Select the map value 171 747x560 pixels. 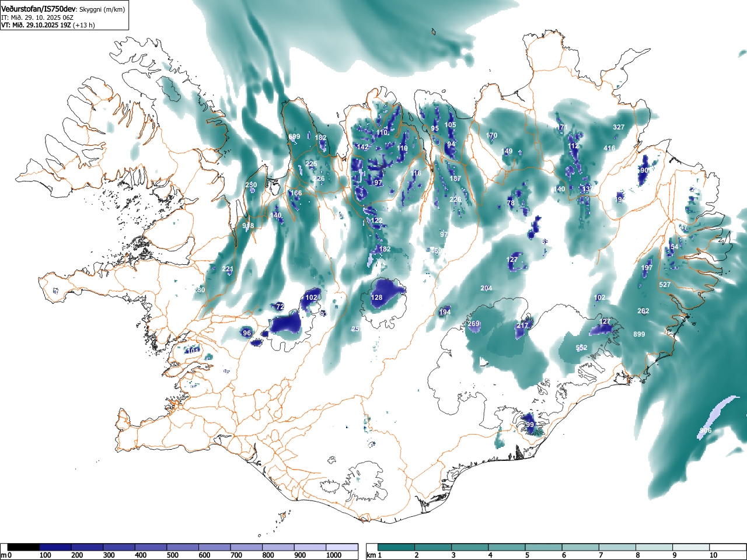561,127
